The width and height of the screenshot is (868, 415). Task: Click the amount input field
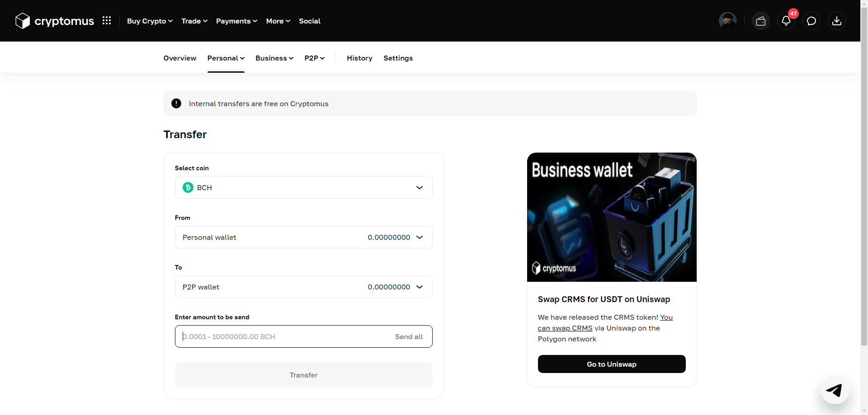point(280,336)
